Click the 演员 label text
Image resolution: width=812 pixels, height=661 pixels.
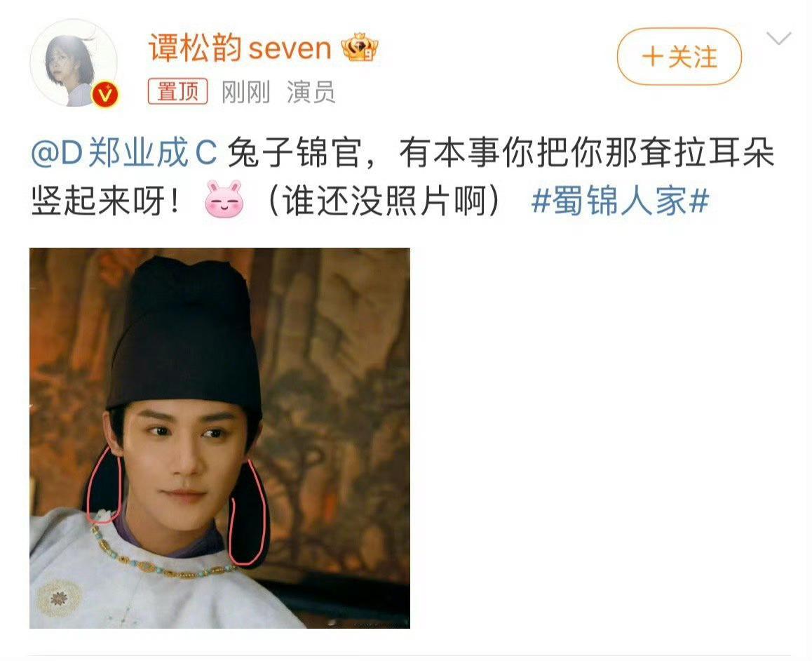(x=311, y=92)
